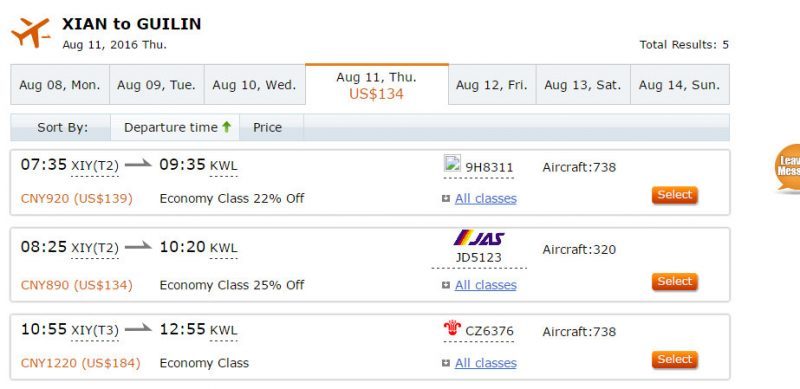Select the Aug 10, Wed. tab
This screenshot has height=389, width=800.
(254, 85)
